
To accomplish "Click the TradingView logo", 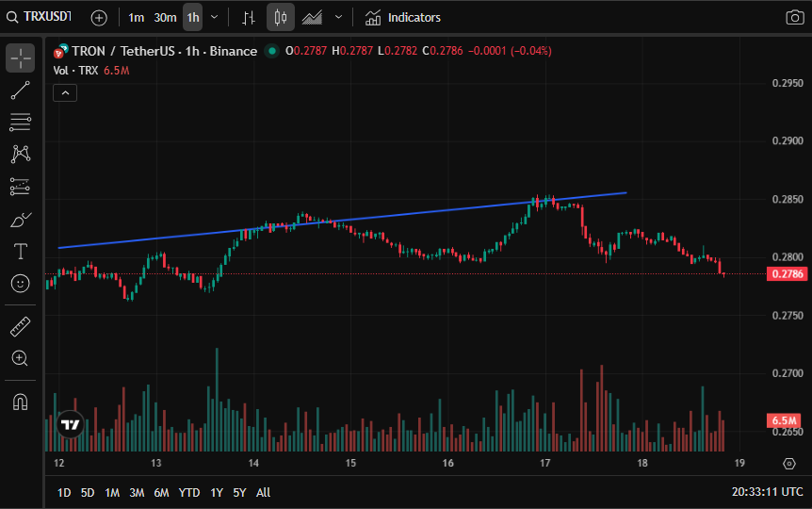I will coord(70,424).
